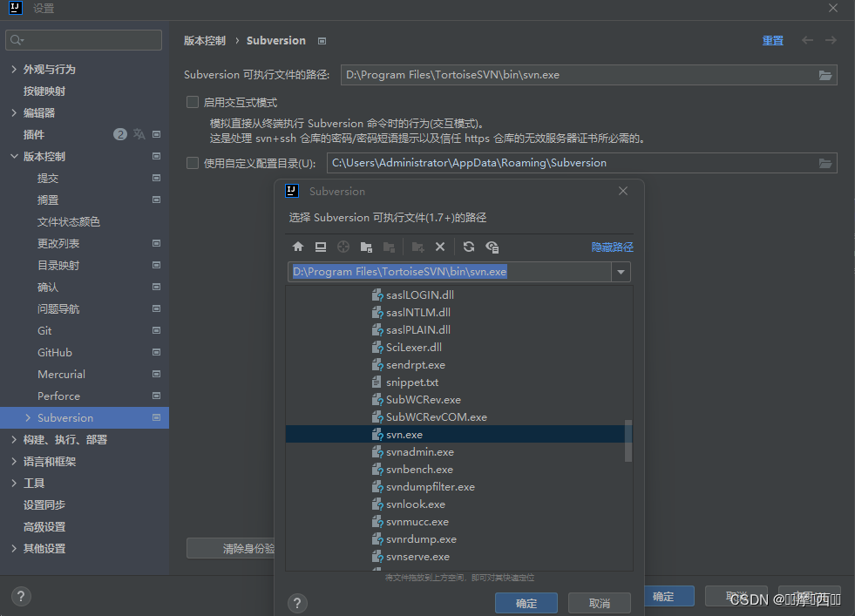The height and width of the screenshot is (616, 855).
Task: Click the delete X icon in chooser toolbar
Action: point(440,247)
